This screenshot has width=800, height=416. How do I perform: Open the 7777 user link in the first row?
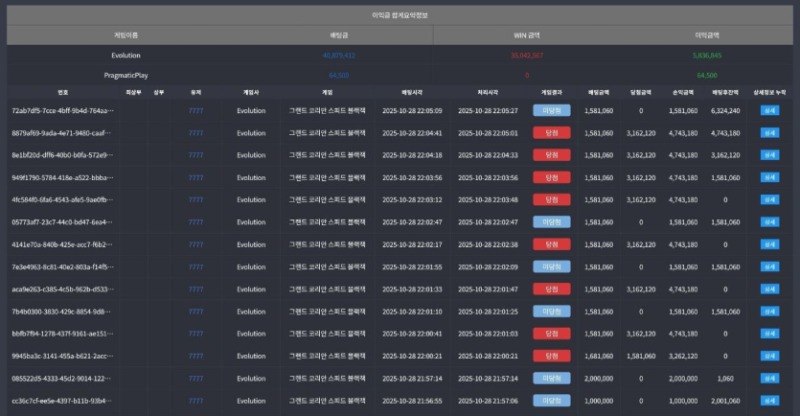pos(196,110)
